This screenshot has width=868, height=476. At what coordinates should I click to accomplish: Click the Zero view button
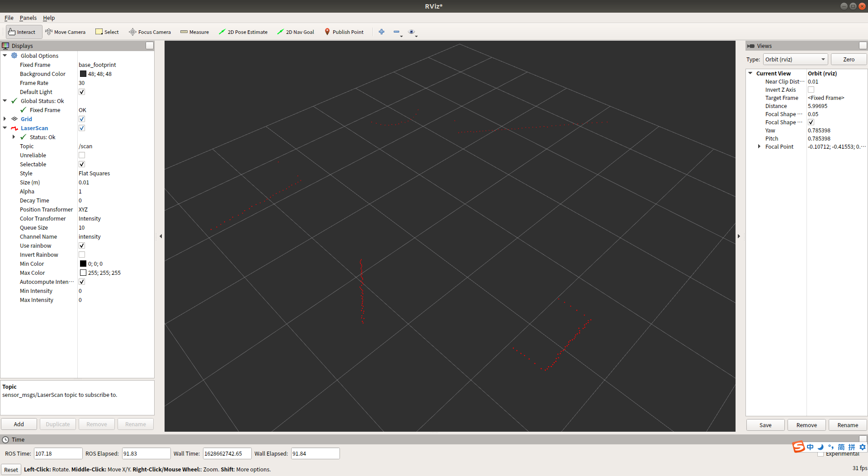849,59
